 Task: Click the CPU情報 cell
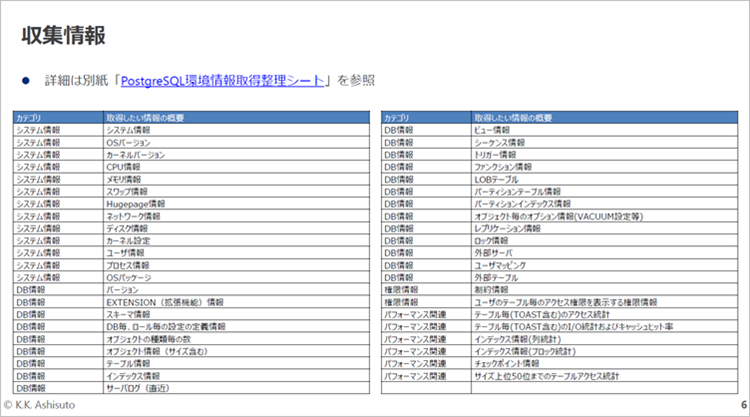(x=236, y=167)
